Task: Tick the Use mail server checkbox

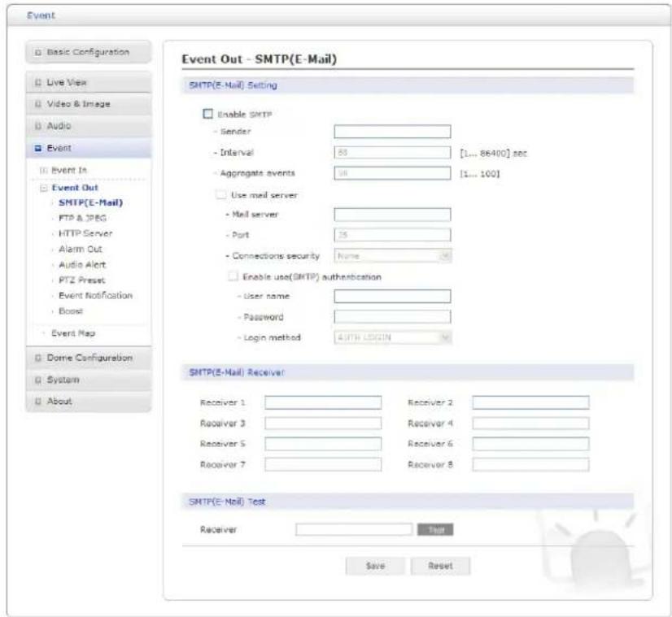Action: click(x=220, y=195)
